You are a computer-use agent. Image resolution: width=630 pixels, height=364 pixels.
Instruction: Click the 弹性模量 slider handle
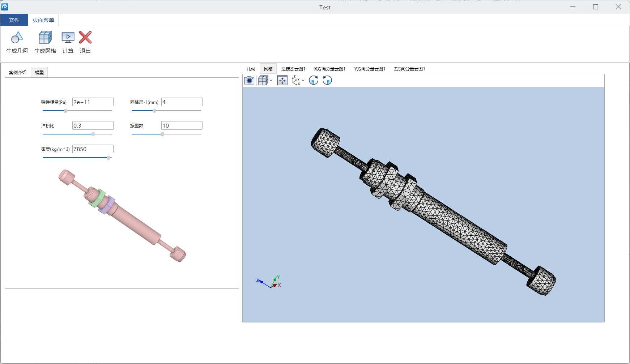[65, 111]
